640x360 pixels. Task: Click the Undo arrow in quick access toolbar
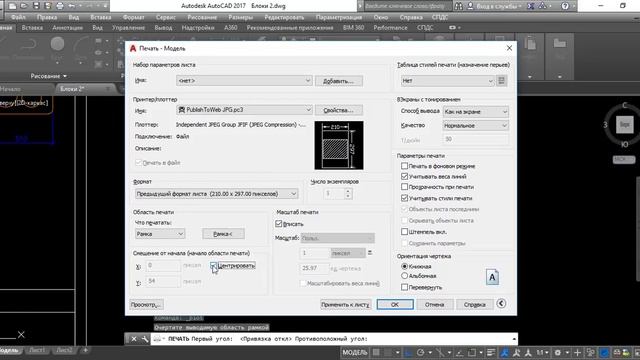(x=72, y=6)
